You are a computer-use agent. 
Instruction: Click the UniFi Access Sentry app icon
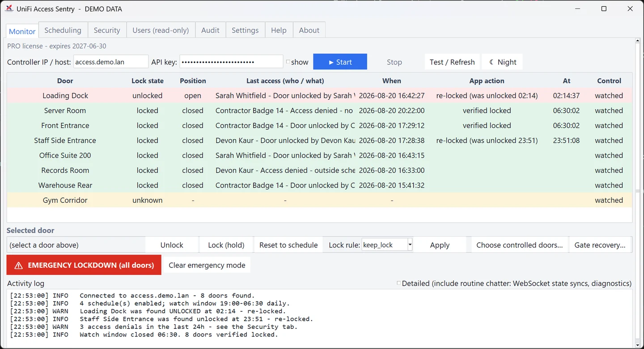pos(9,9)
